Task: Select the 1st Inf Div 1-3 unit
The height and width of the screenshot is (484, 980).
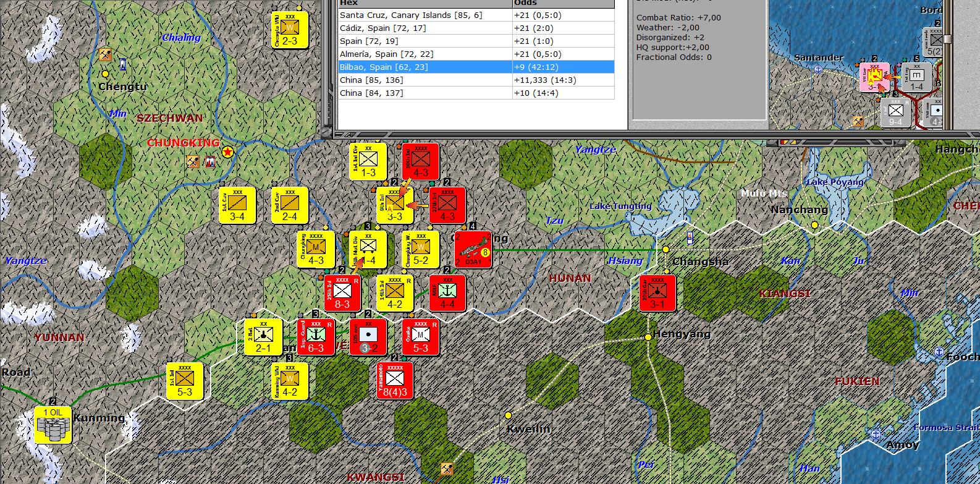Action: click(368, 161)
